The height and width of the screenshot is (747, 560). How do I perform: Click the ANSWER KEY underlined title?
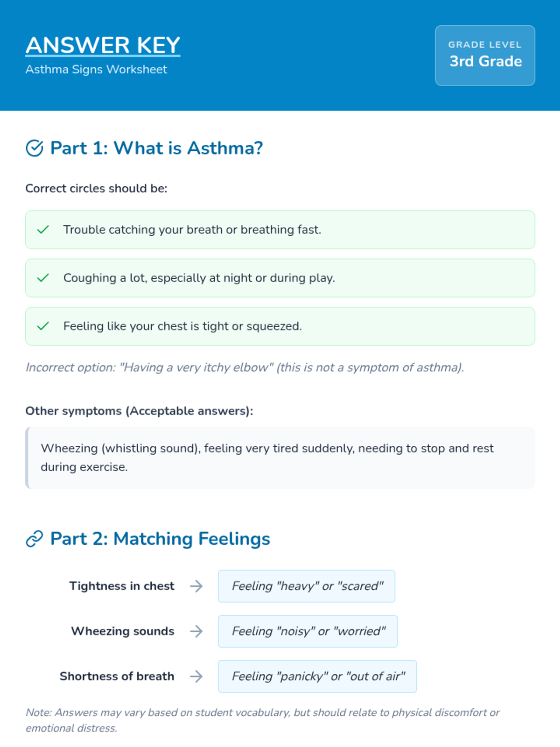coord(103,45)
